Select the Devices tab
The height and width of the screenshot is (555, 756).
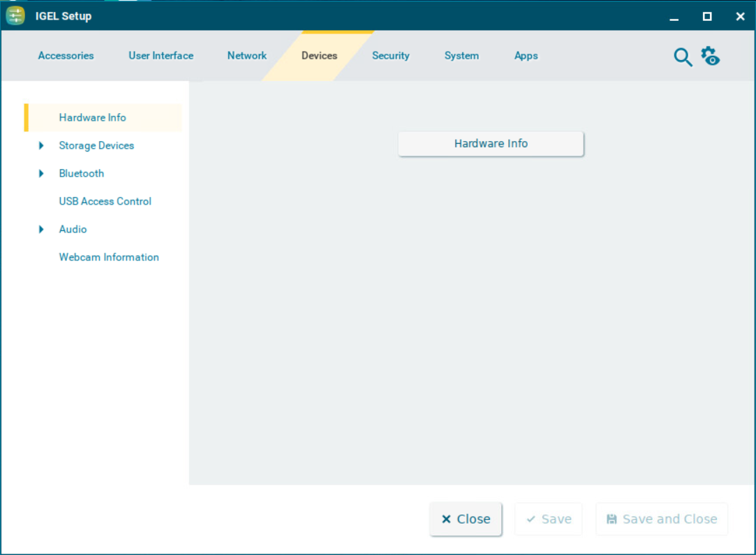319,56
